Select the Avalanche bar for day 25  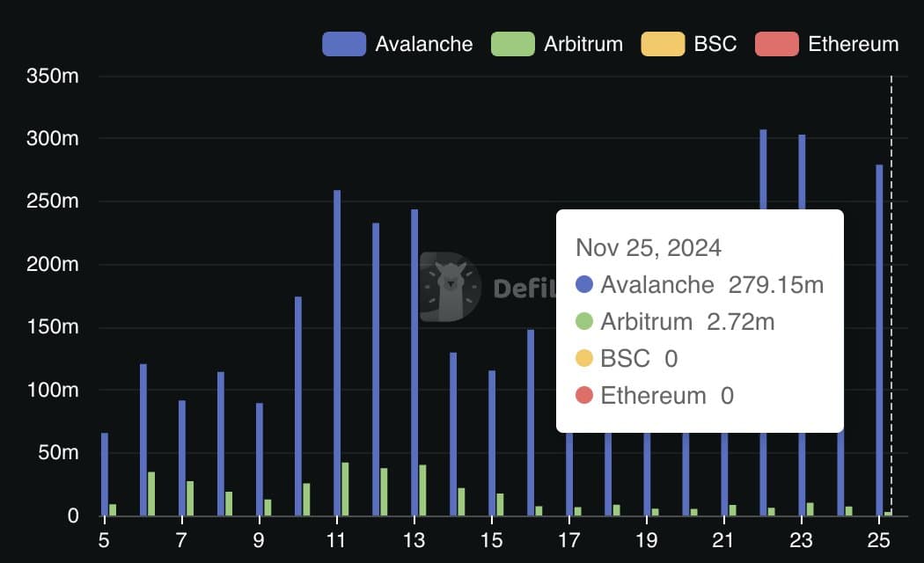(879, 340)
